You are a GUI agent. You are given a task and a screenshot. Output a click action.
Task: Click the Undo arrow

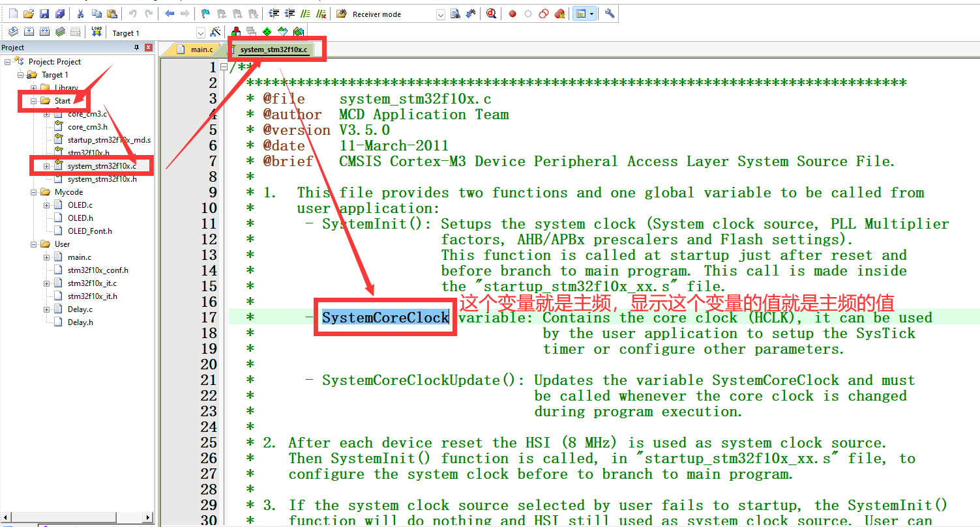(x=133, y=14)
